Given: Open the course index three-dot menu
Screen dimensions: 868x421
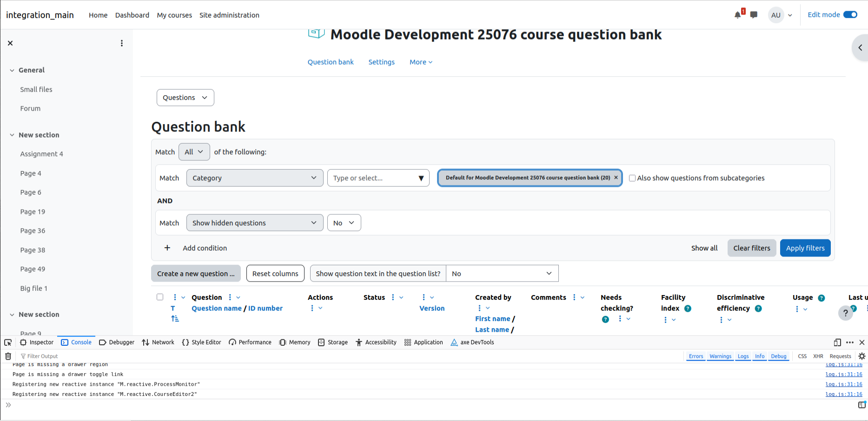Looking at the screenshot, I should 122,43.
